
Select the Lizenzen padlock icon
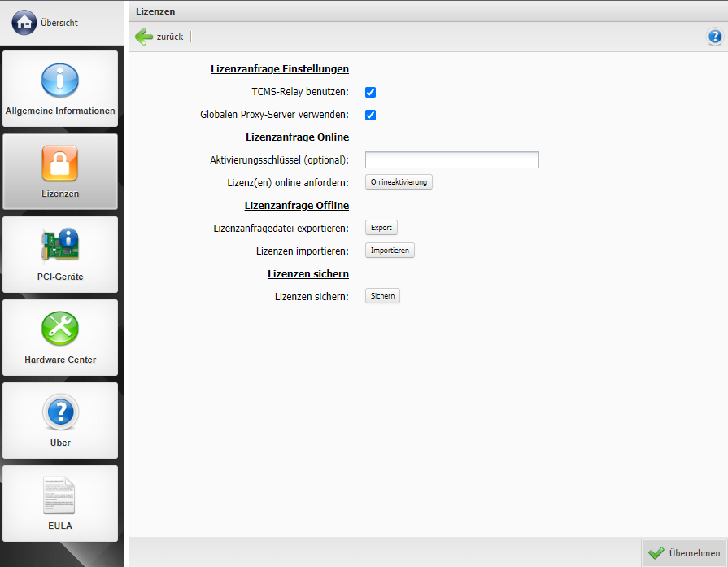(60, 164)
